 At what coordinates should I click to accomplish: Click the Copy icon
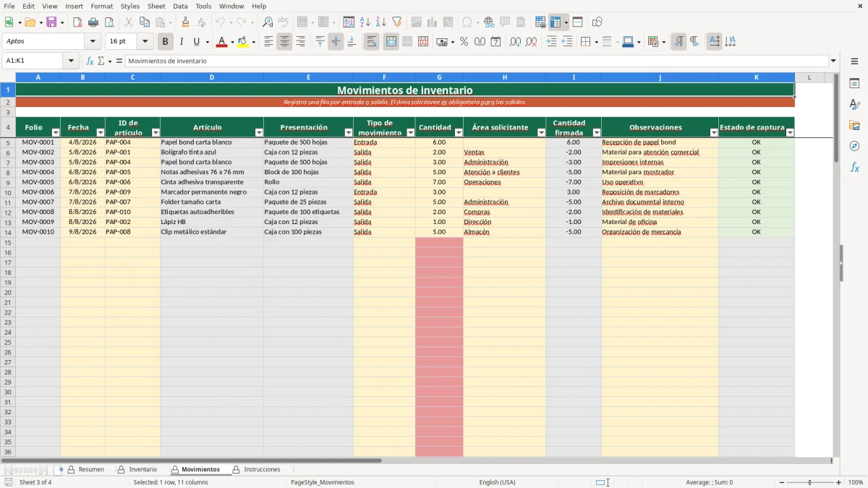[145, 22]
